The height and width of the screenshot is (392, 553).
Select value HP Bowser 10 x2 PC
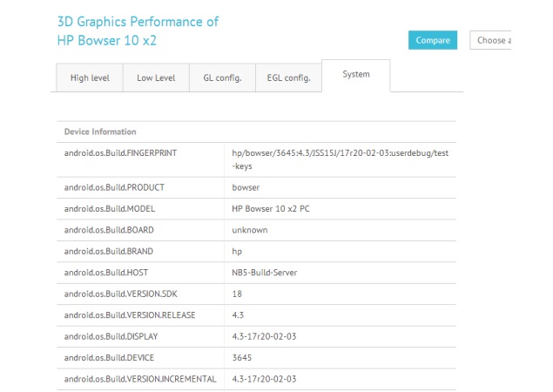pos(271,209)
